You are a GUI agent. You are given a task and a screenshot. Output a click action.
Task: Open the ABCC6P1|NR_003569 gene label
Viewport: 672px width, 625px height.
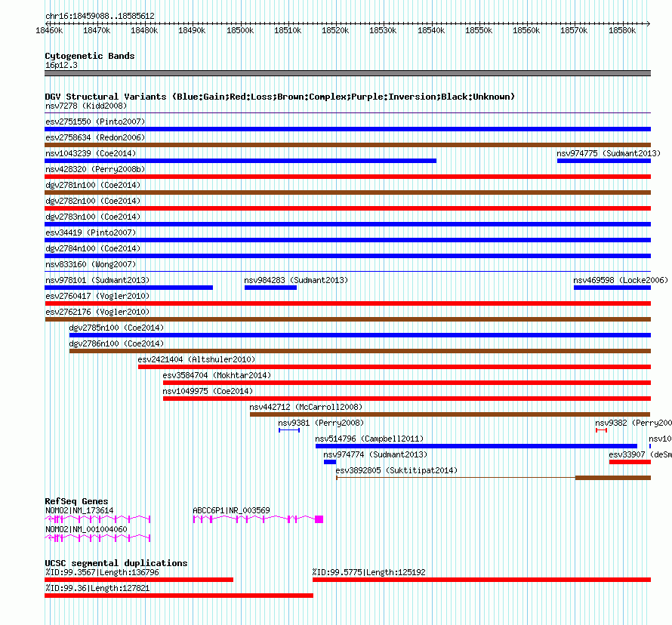[232, 510]
